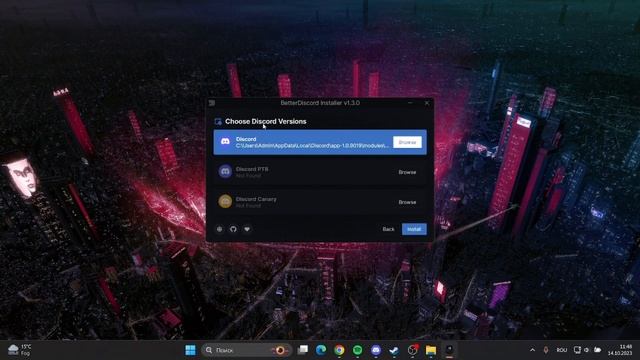Click the BetterDiscord Installer v1.3.0 title text

[x=320, y=103]
